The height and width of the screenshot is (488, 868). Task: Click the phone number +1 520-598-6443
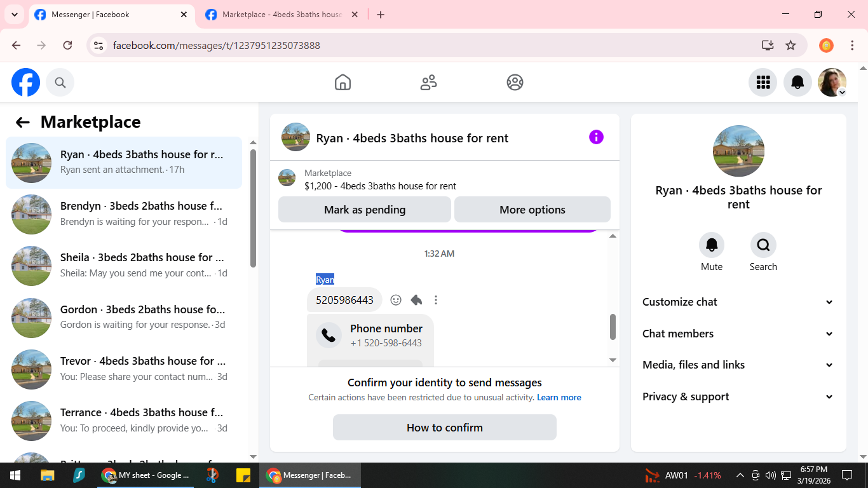386,343
